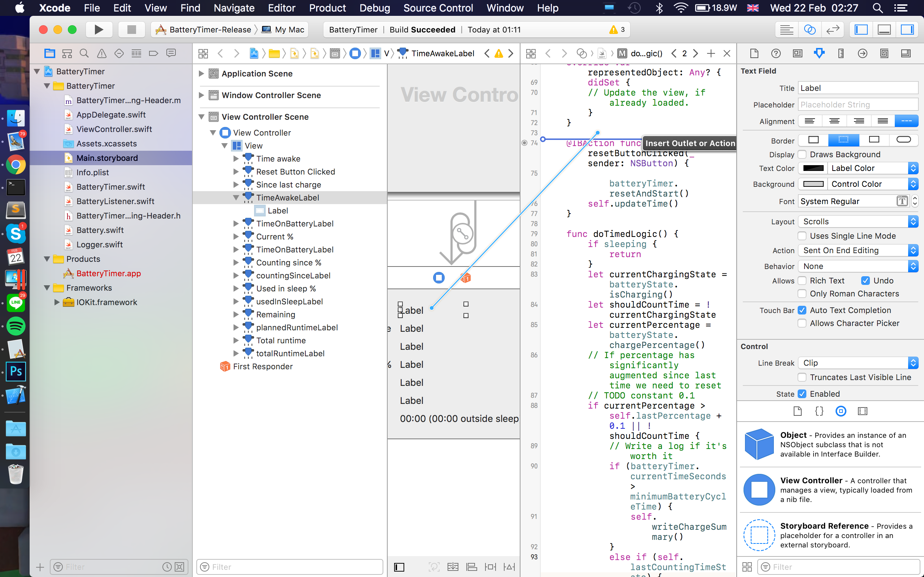The image size is (924, 577).
Task: Select the Object library icon
Action: pyautogui.click(x=841, y=411)
